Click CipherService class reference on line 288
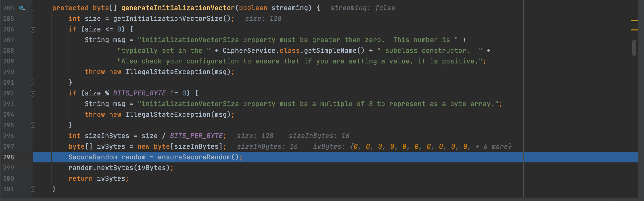The height and width of the screenshot is (201, 644). 249,51
